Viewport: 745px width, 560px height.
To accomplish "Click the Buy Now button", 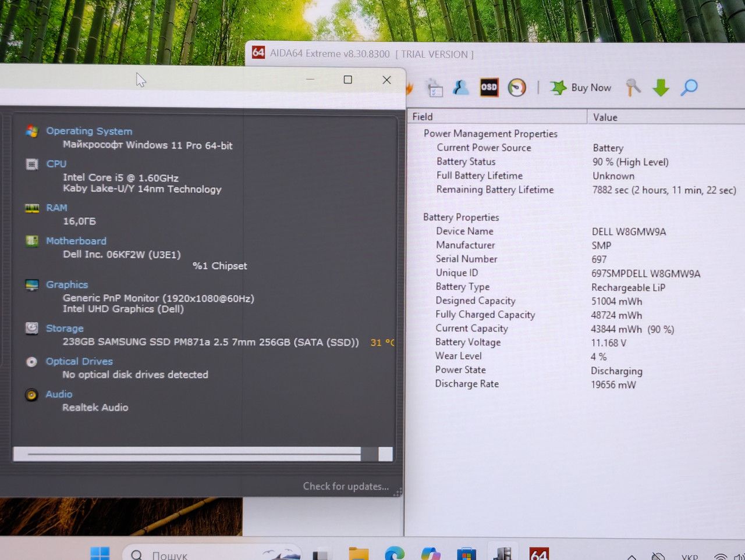I will [x=581, y=88].
